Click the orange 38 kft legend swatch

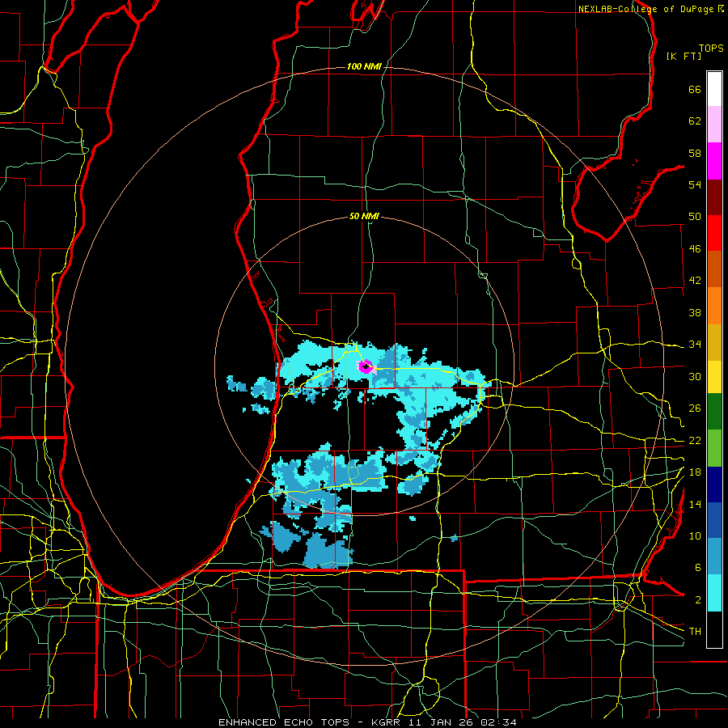click(x=714, y=306)
